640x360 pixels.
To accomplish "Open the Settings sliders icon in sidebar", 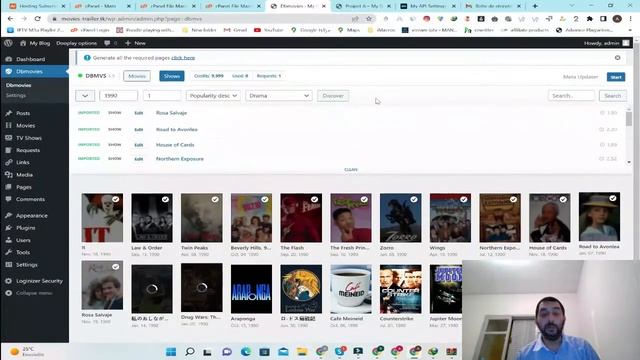I will point(9,264).
